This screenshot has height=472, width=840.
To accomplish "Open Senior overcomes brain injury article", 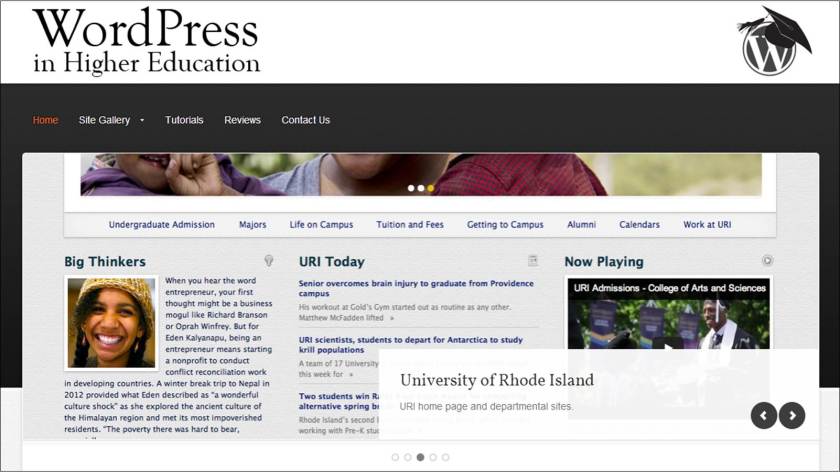I will point(416,288).
